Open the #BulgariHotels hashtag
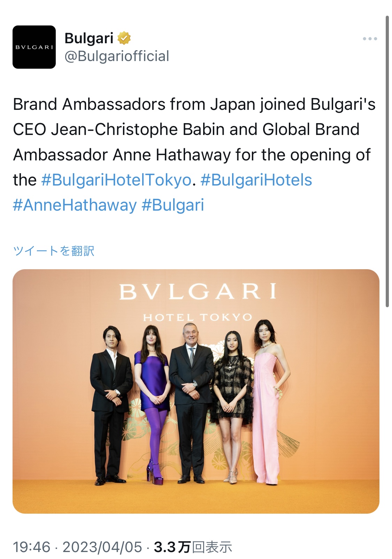The width and height of the screenshot is (392, 559). click(256, 180)
